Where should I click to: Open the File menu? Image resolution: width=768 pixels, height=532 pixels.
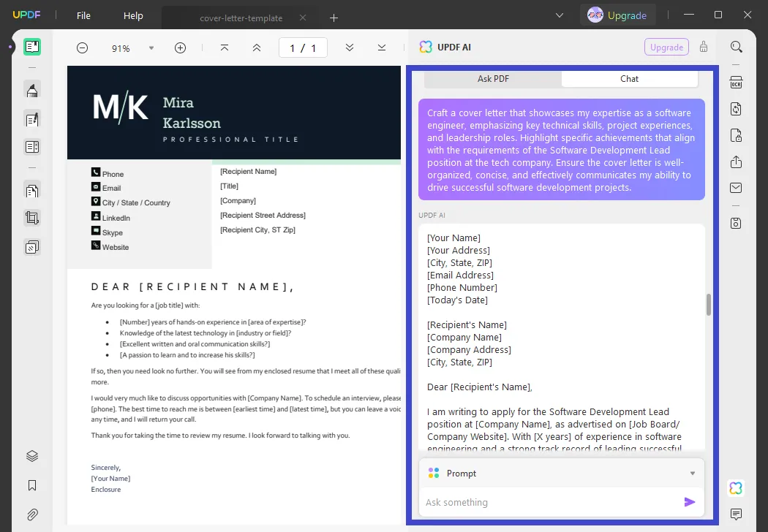click(x=83, y=15)
